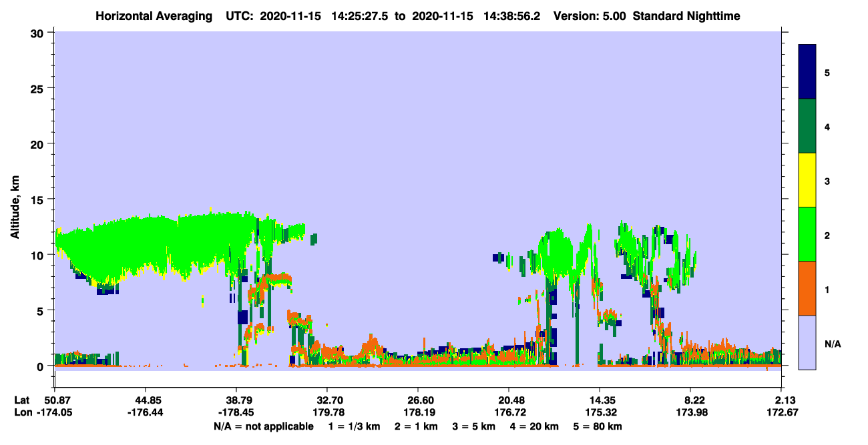Click longitude value 172.67
The height and width of the screenshot is (445, 868).
pyautogui.click(x=782, y=412)
